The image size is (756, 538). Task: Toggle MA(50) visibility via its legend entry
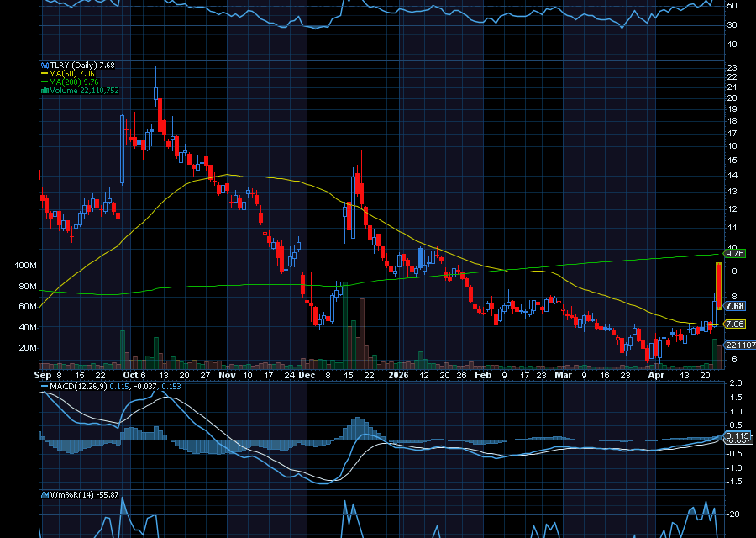tap(63, 73)
